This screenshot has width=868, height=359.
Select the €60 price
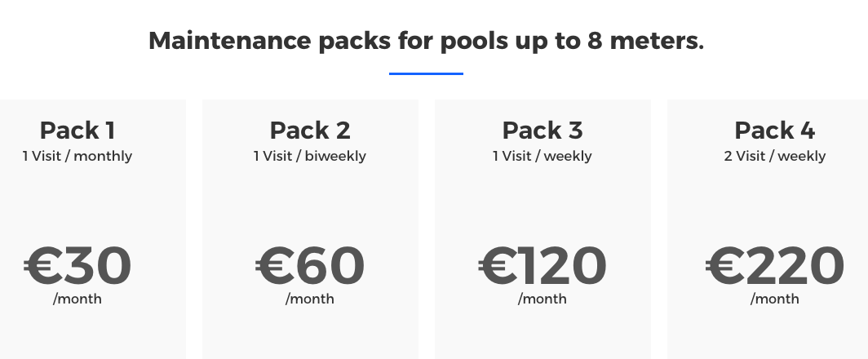[x=310, y=266]
